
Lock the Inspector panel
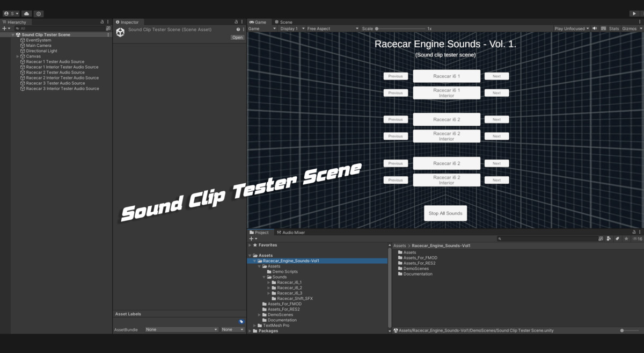(x=237, y=22)
